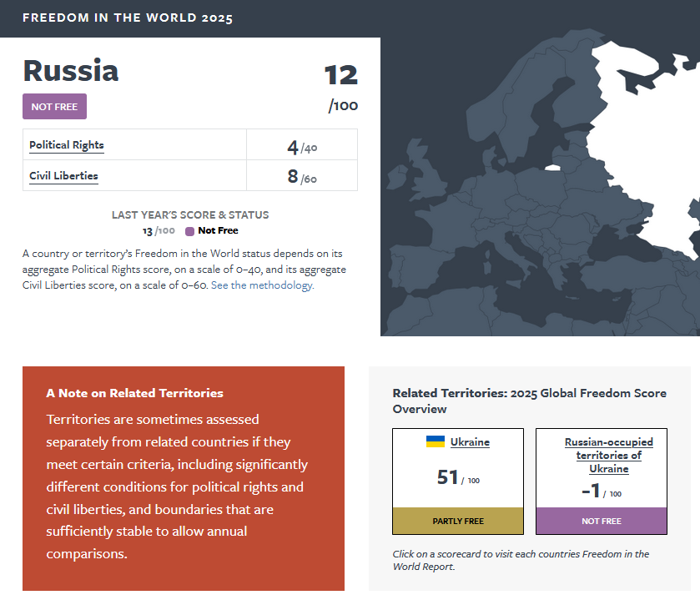Click the purple Not Free status swatch
The height and width of the screenshot is (600, 700).
coord(189,231)
